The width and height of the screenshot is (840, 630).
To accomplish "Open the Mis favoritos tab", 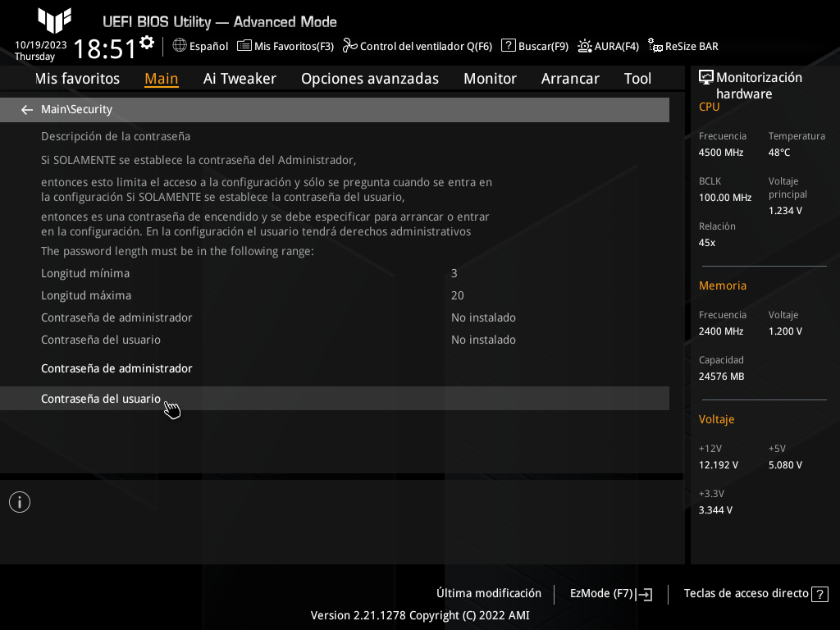I will click(x=78, y=79).
